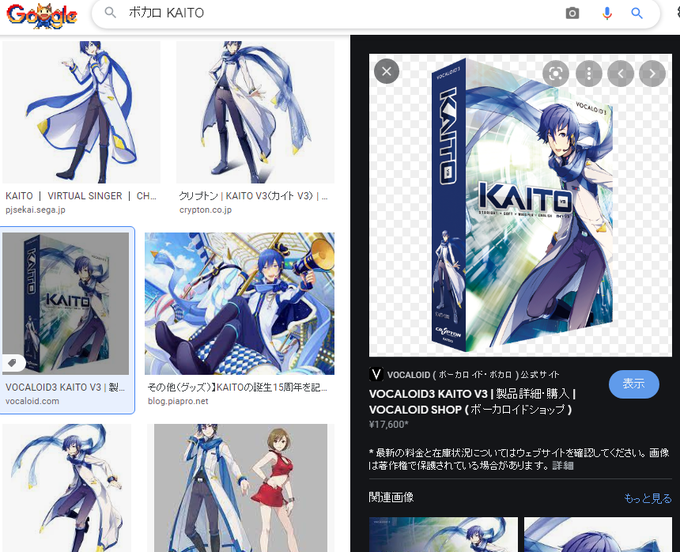Viewport: 680px width, 552px height.
Task: Start voice search with microphone icon
Action: click(607, 13)
